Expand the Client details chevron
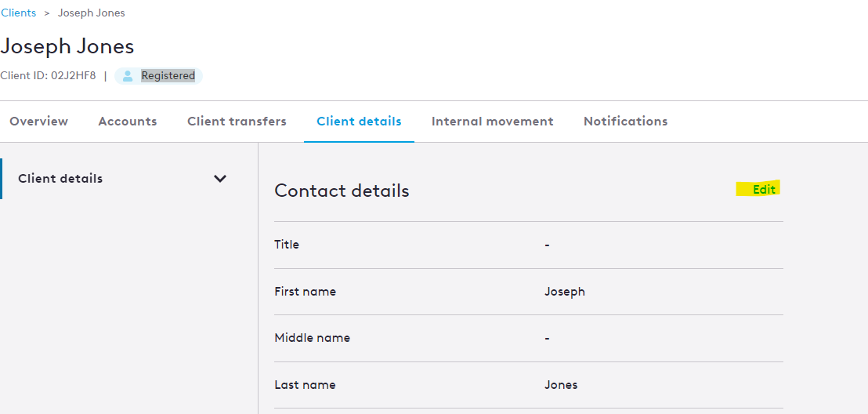The height and width of the screenshot is (414, 868). point(220,179)
